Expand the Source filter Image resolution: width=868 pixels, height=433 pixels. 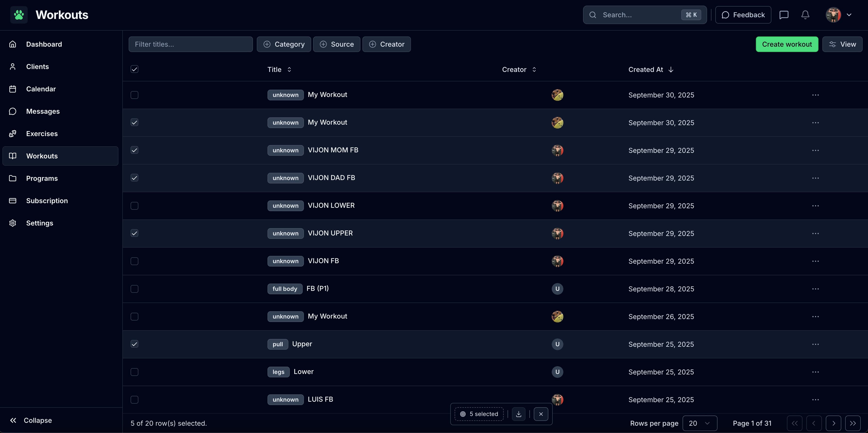click(337, 44)
